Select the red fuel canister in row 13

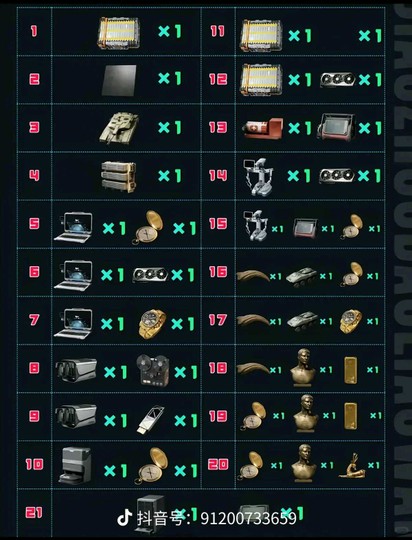[x=263, y=128]
